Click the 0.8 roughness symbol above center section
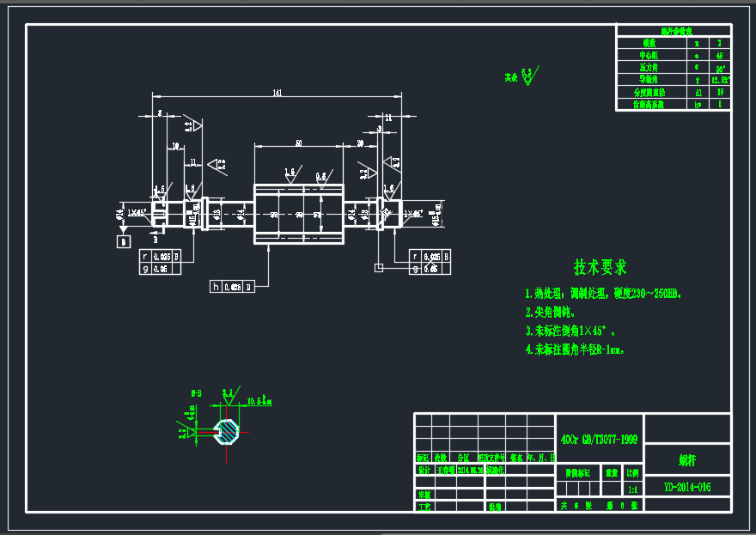Viewport: 756px width, 535px height. coord(320,176)
